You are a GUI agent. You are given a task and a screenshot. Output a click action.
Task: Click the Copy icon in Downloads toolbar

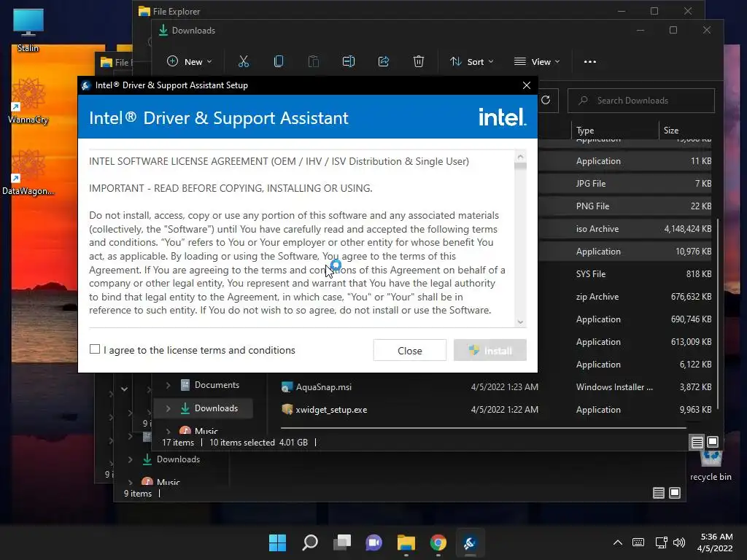point(279,61)
